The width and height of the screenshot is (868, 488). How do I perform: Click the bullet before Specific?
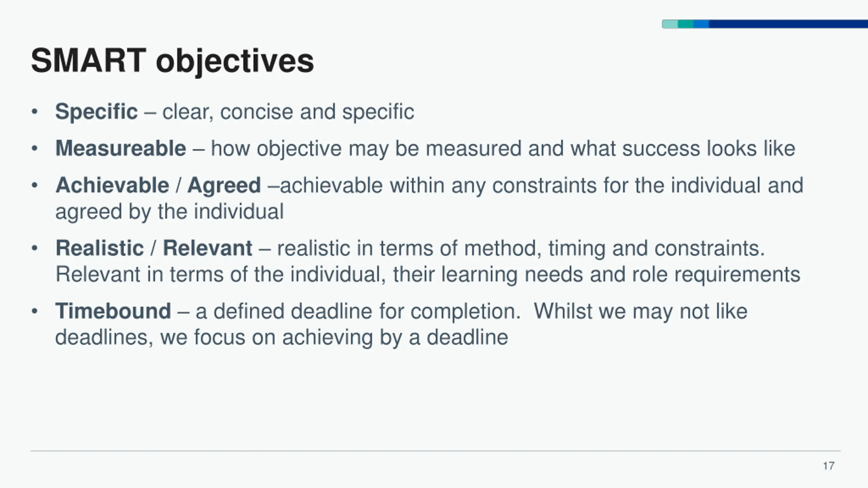[x=34, y=112]
